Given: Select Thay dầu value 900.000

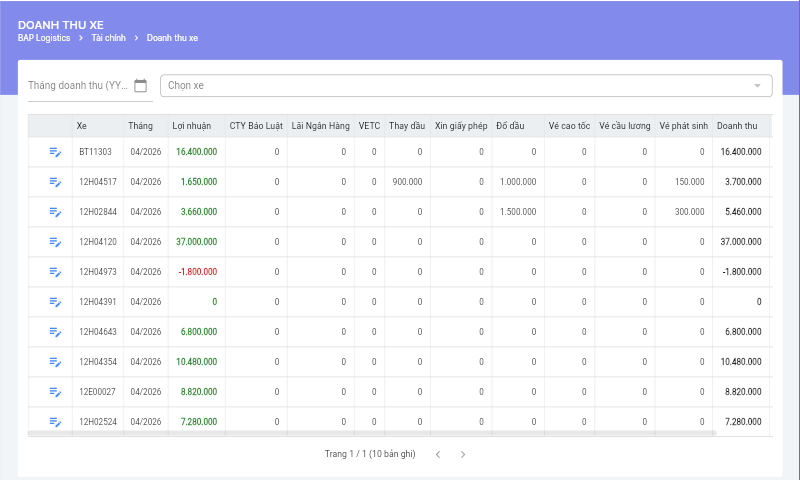Looking at the screenshot, I should [407, 182].
